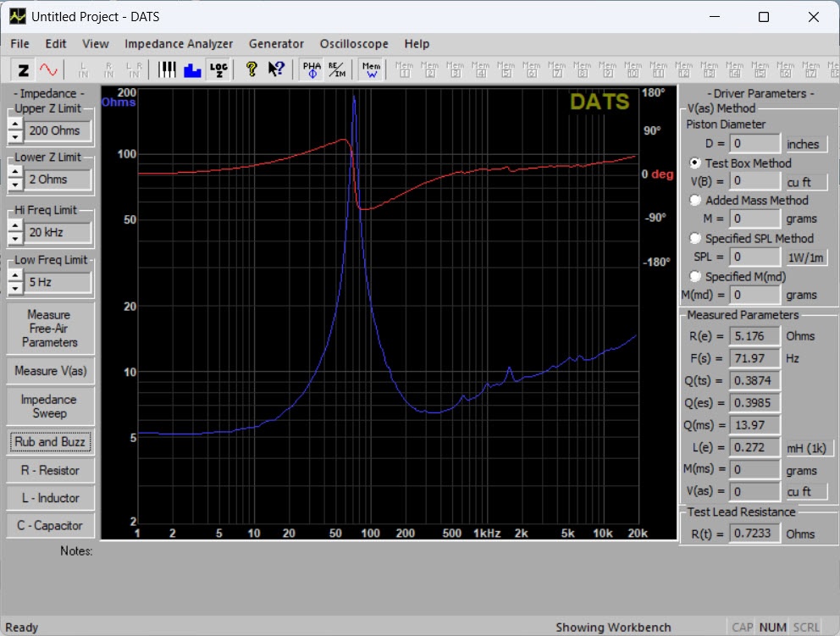Choose the Specified SPL Method option
The width and height of the screenshot is (840, 636).
pos(695,239)
